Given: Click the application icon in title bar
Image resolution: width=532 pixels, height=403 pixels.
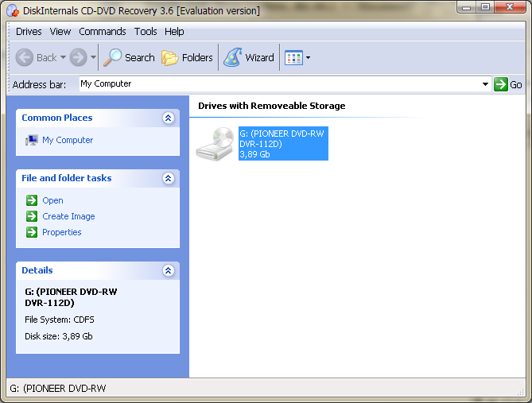Looking at the screenshot, I should coord(13,10).
